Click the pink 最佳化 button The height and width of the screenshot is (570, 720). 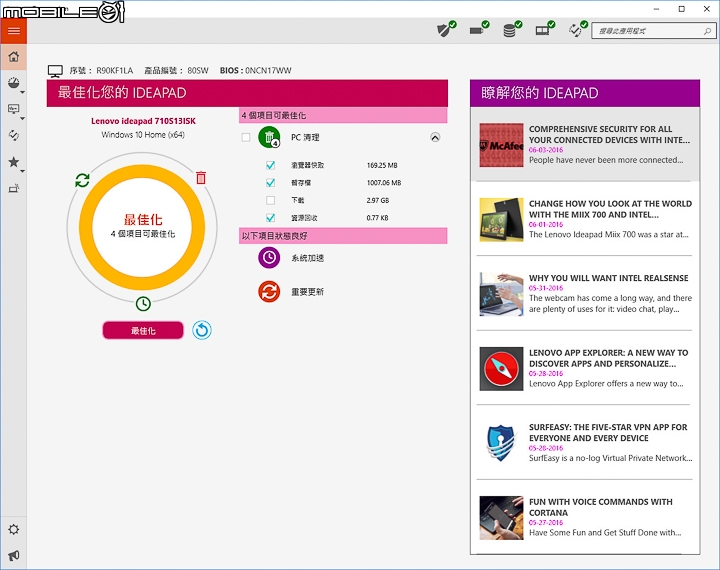(x=143, y=330)
